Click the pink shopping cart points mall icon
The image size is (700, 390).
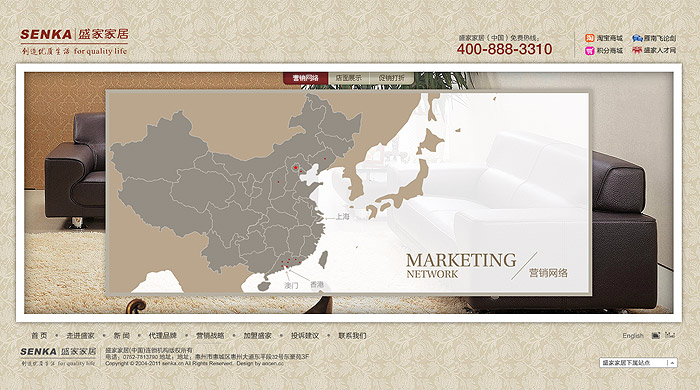point(590,51)
